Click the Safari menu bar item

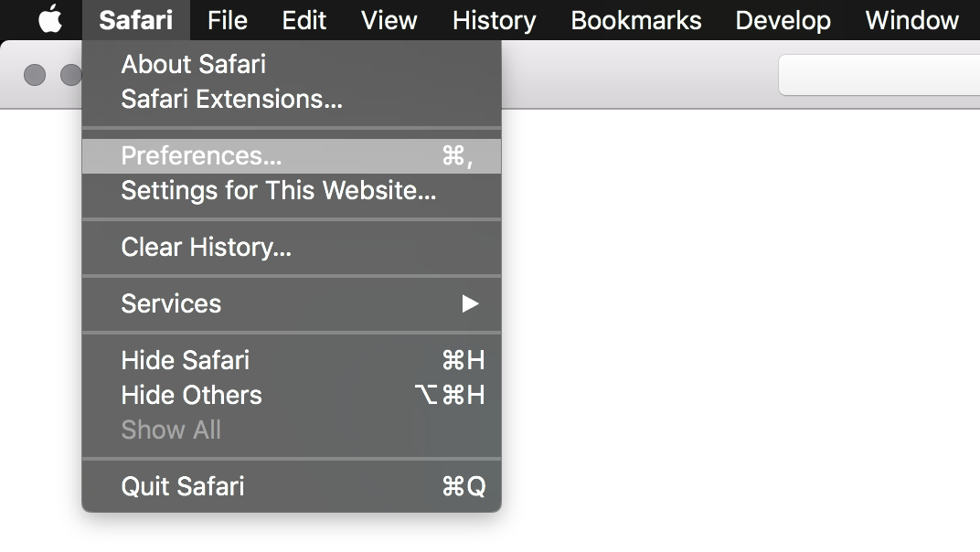coord(135,20)
